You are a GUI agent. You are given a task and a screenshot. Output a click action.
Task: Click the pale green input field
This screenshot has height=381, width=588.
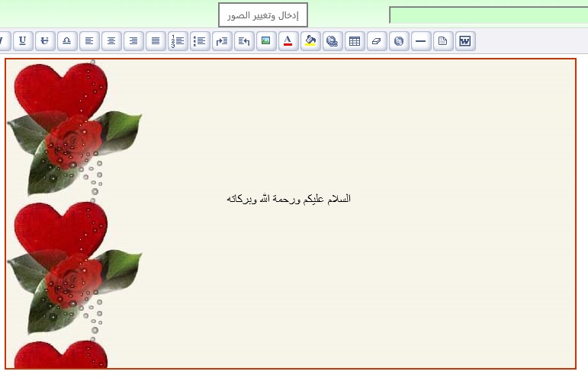488,15
